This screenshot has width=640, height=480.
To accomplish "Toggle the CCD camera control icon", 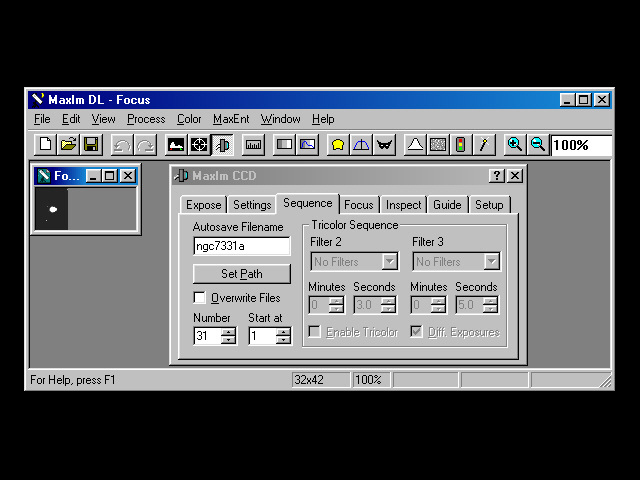I will pos(222,145).
